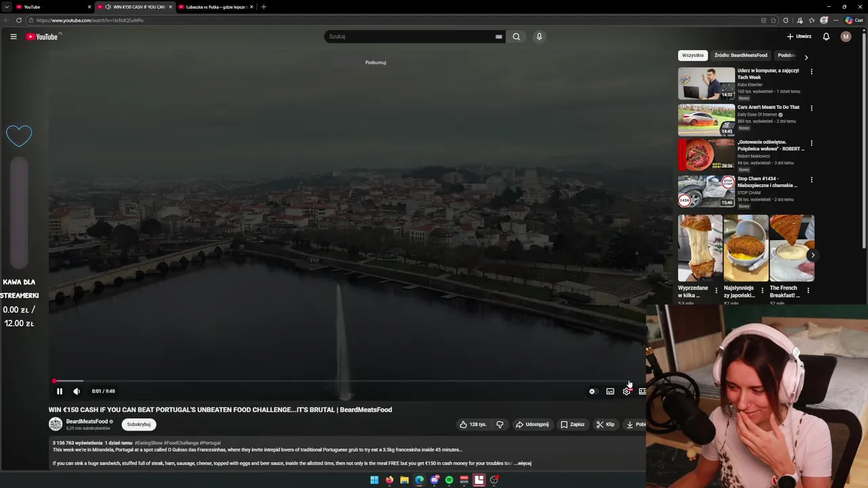This screenshot has height=488, width=868.
Task: Reload the page
Action: point(18,20)
